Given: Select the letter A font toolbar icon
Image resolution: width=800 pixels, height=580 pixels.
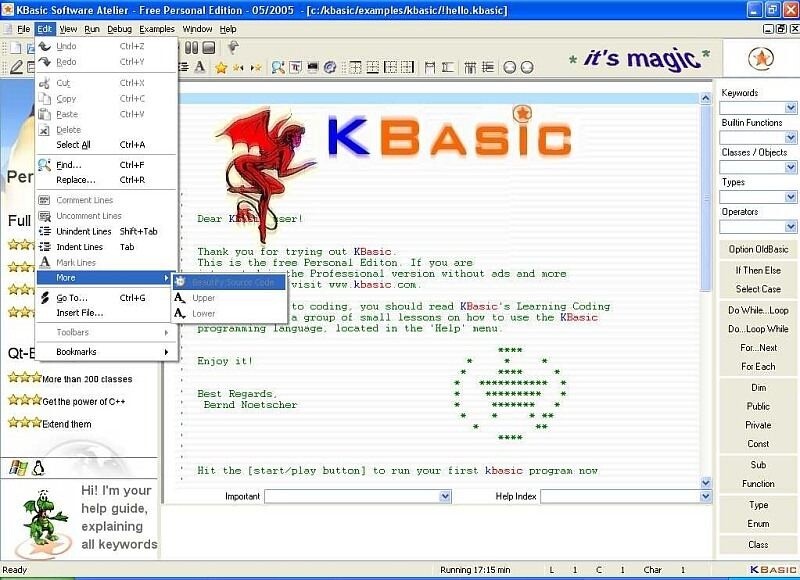Looking at the screenshot, I should pyautogui.click(x=201, y=68).
